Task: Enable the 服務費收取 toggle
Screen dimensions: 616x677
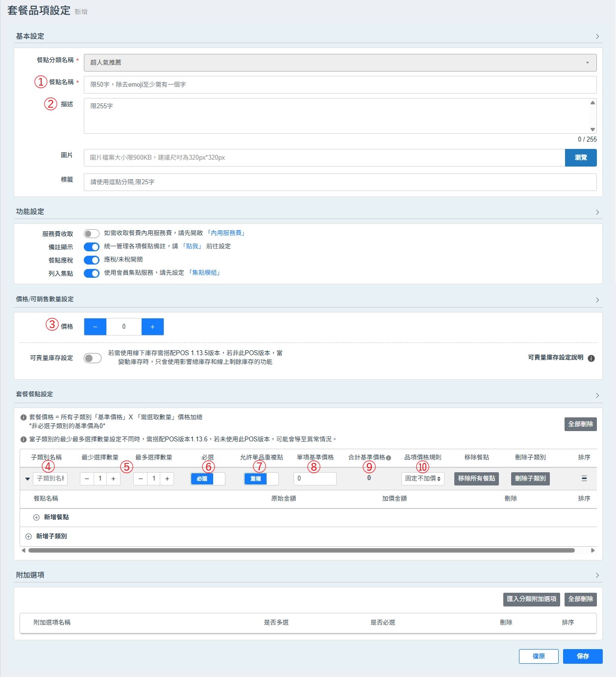Action: click(92, 234)
